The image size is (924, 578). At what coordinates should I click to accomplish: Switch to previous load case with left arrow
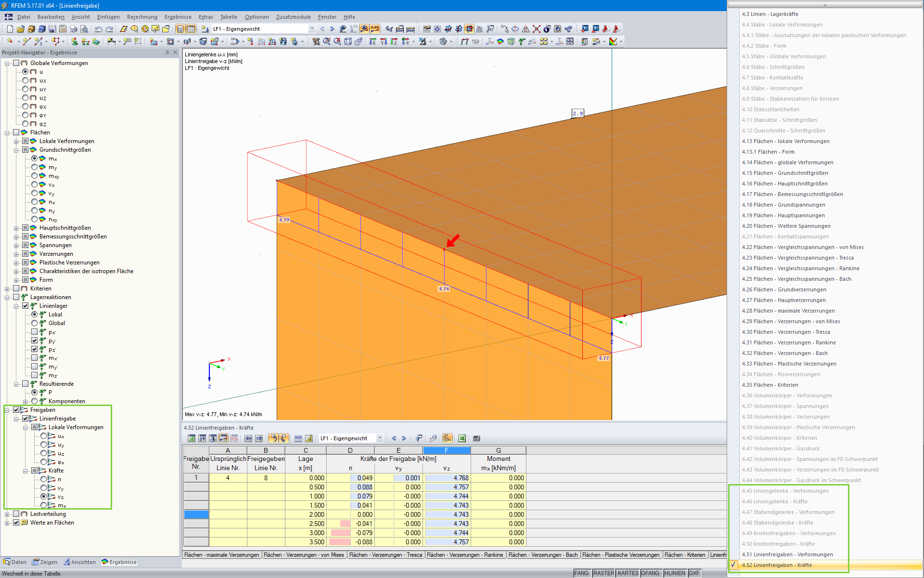(x=322, y=29)
